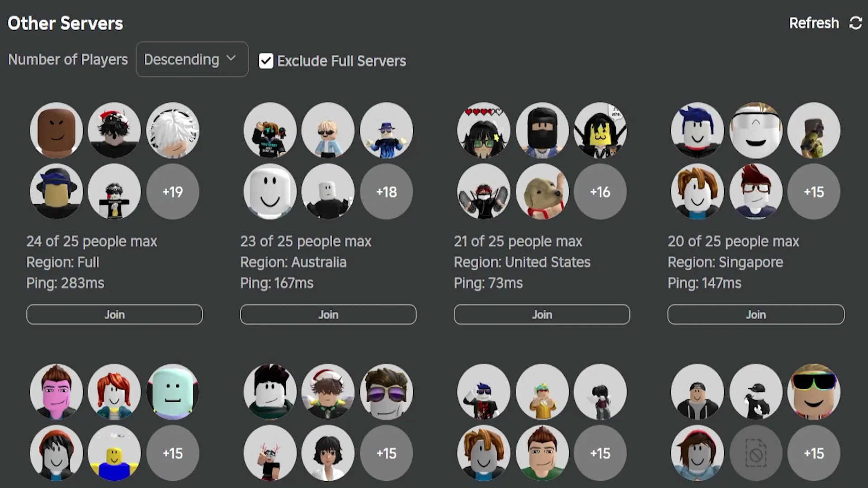Click the dog avatar in the United States server
The width and height of the screenshot is (868, 488).
click(x=542, y=192)
